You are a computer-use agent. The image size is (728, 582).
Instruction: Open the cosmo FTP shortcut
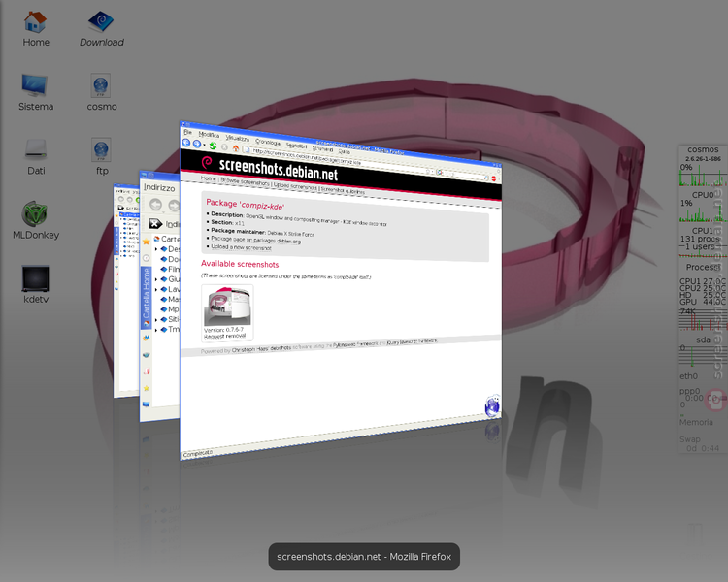[x=101, y=93]
